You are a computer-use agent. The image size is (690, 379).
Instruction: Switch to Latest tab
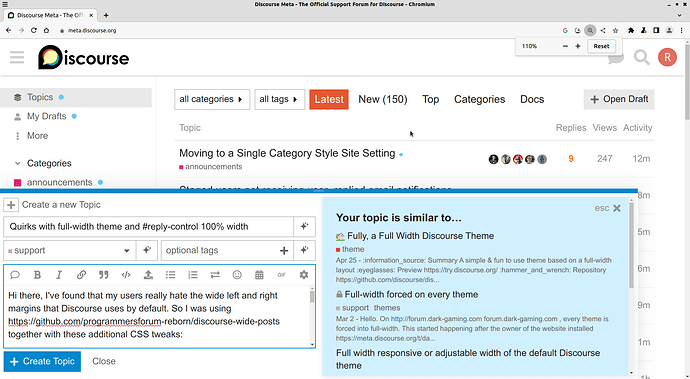click(329, 99)
